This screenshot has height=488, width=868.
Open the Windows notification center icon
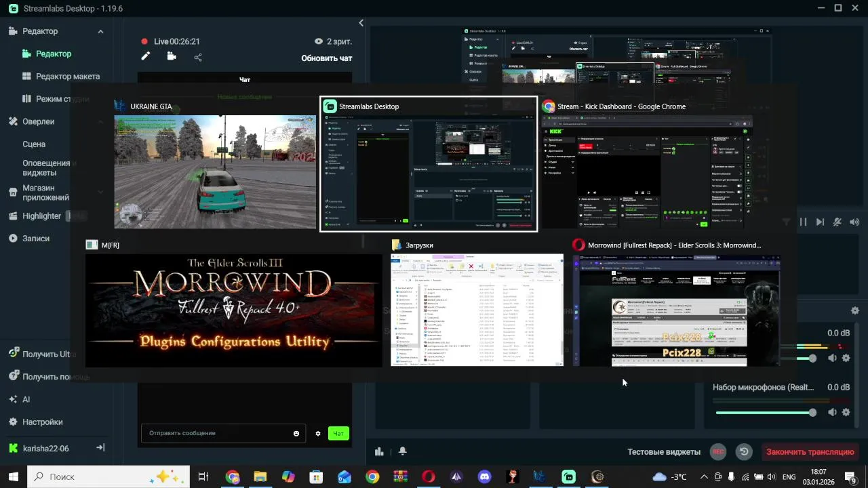850,476
